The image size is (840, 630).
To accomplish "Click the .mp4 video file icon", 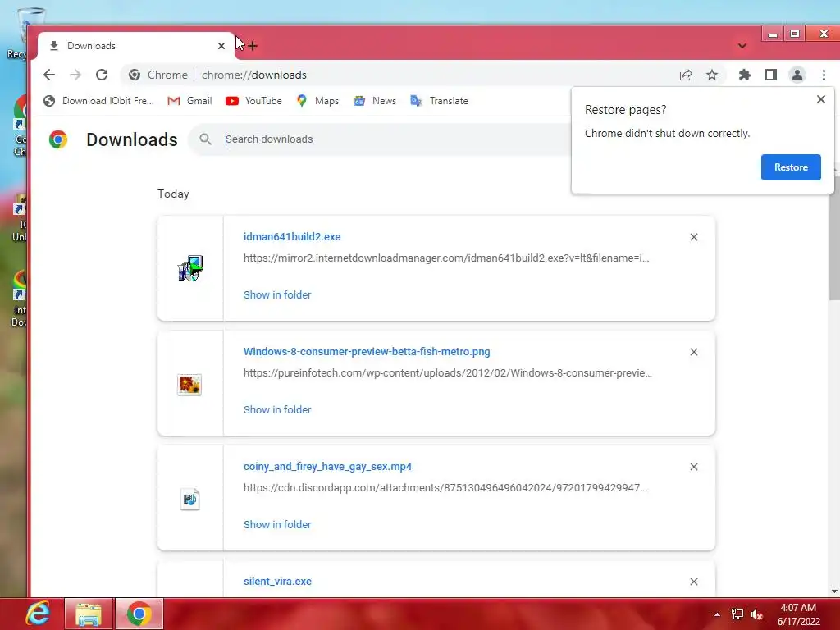I will click(x=189, y=500).
